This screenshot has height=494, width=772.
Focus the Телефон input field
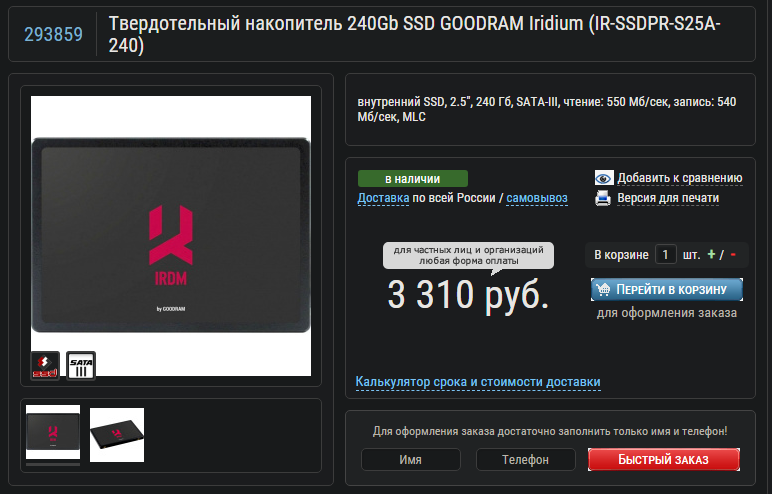click(x=525, y=460)
